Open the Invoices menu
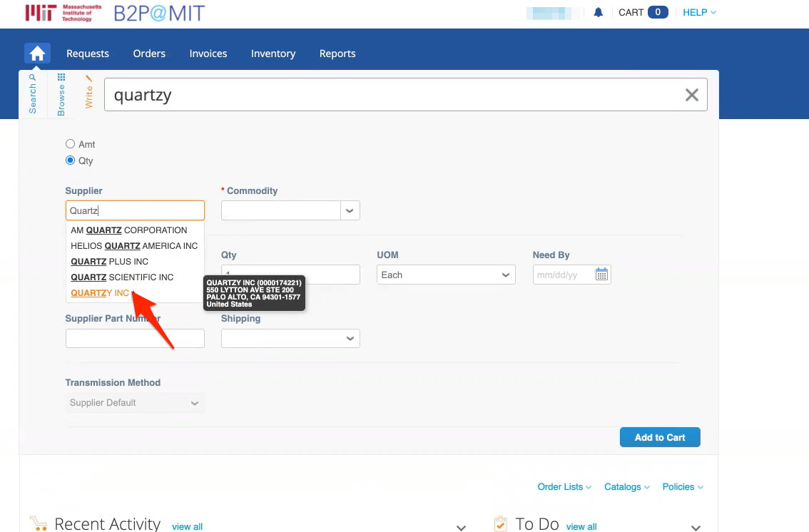The height and width of the screenshot is (532, 809). point(208,53)
